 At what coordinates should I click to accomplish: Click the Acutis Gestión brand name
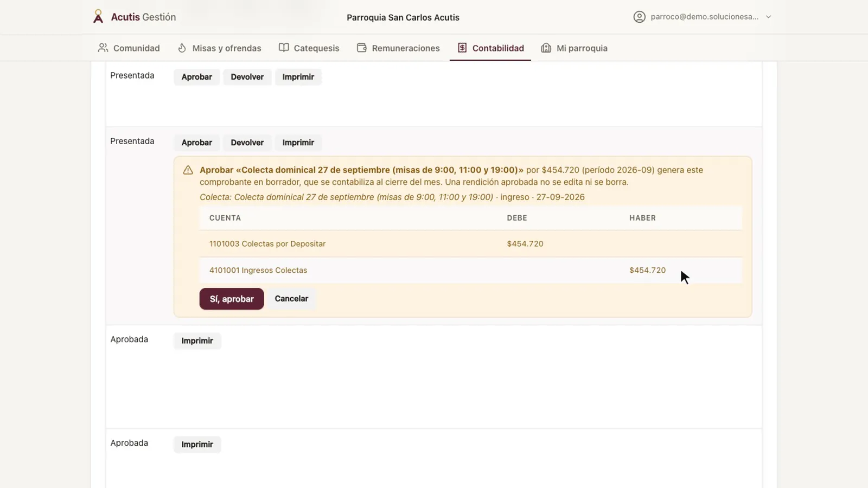tap(143, 17)
